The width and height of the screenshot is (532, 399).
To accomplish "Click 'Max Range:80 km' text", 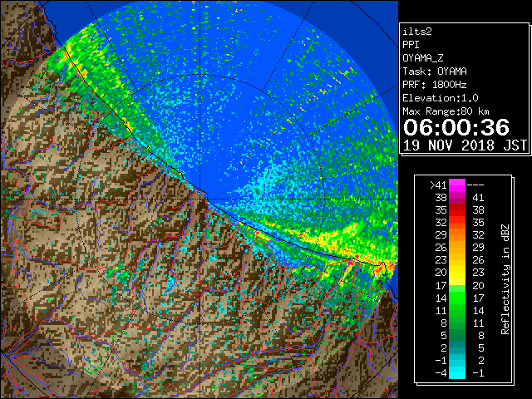I will [x=446, y=111].
